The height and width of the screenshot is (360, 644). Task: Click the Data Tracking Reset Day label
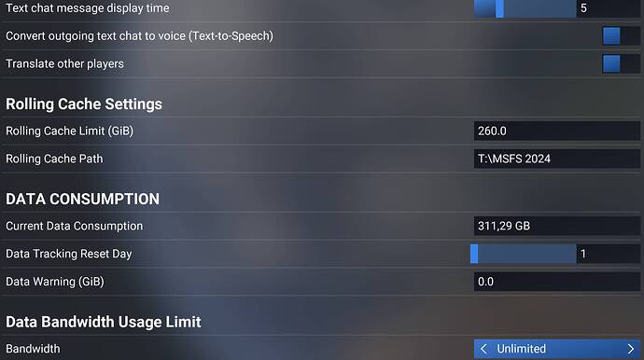click(x=68, y=254)
